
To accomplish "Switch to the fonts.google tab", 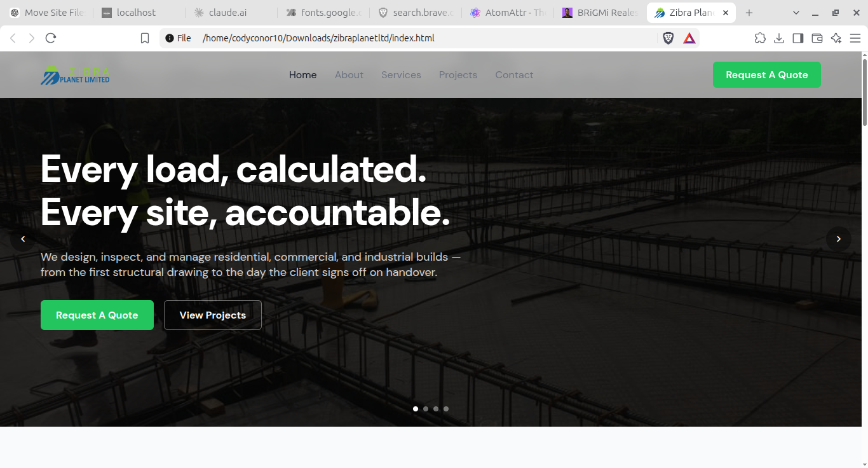I will pyautogui.click(x=323, y=13).
